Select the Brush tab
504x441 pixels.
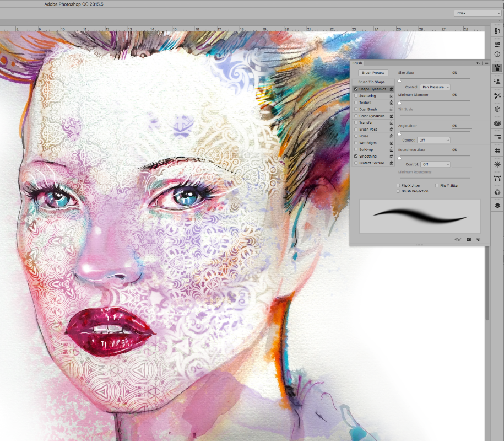pos(357,63)
